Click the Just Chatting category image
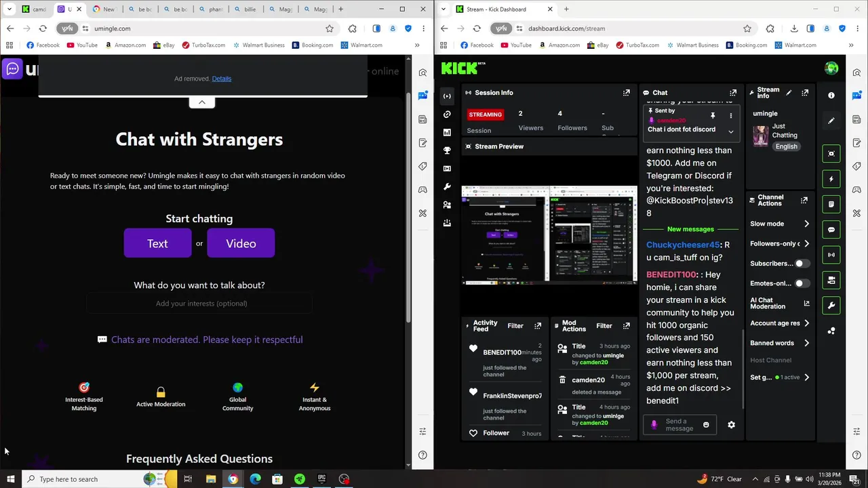 (761, 136)
